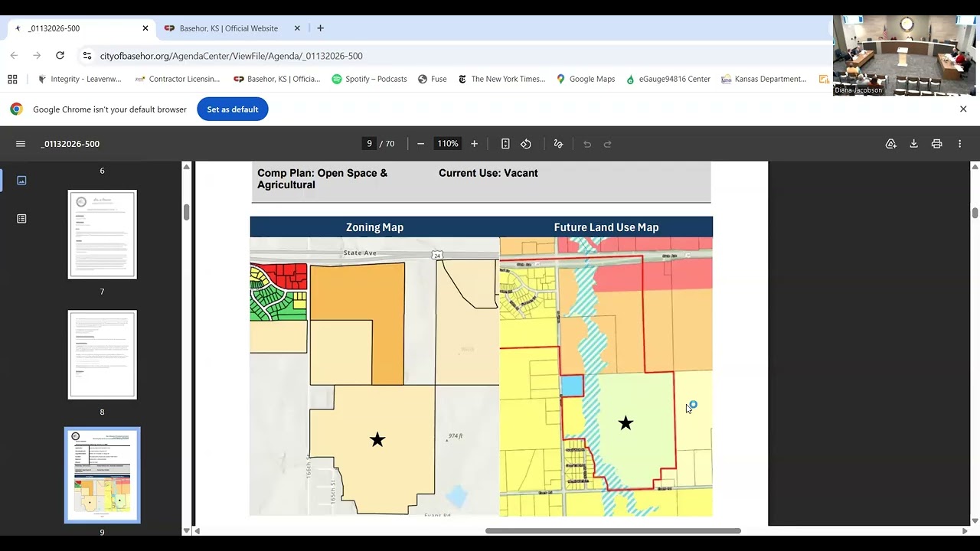This screenshot has width=980, height=551.
Task: Click the undo arrow in PDF toolbar
Action: [587, 144]
